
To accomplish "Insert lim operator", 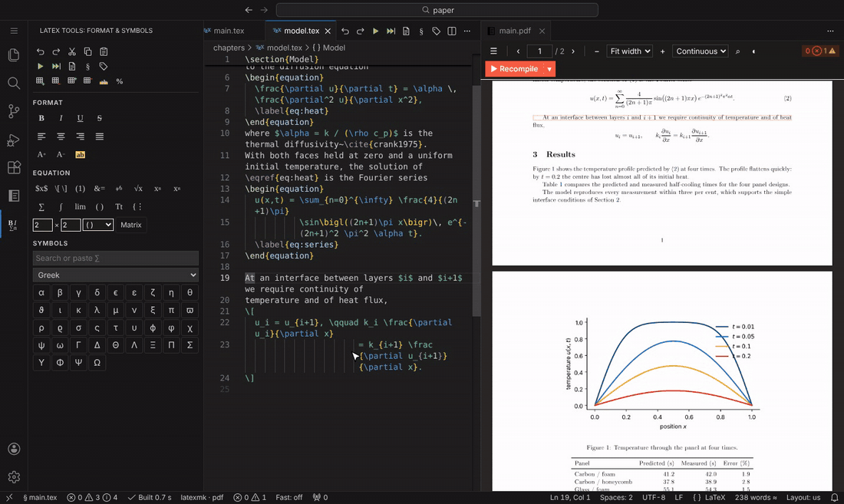I will (81, 206).
